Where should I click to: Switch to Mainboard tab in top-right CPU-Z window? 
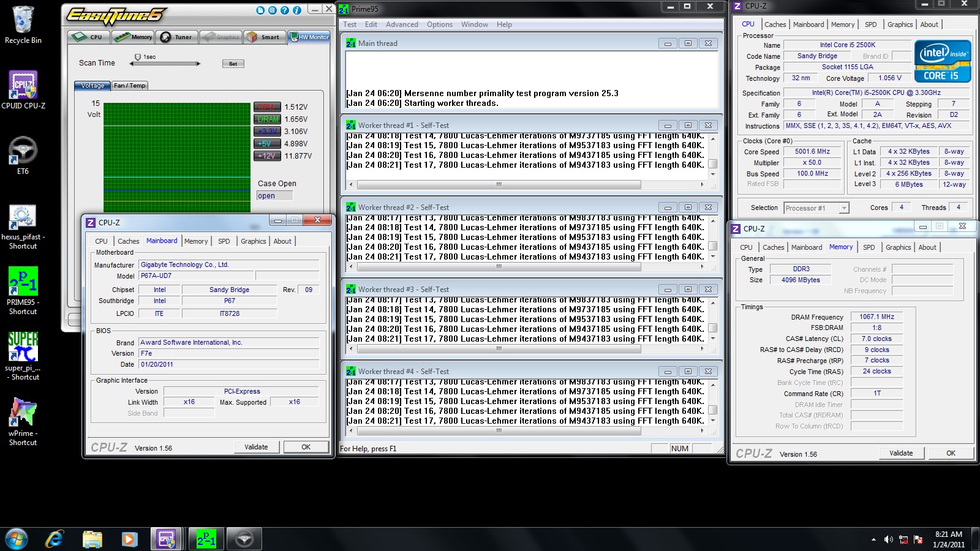(x=809, y=24)
